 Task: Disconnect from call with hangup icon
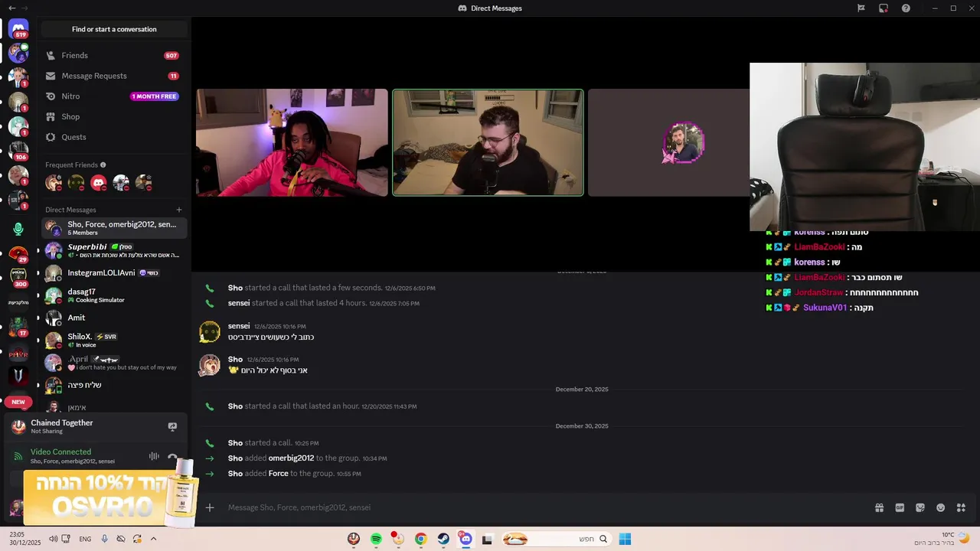173,457
